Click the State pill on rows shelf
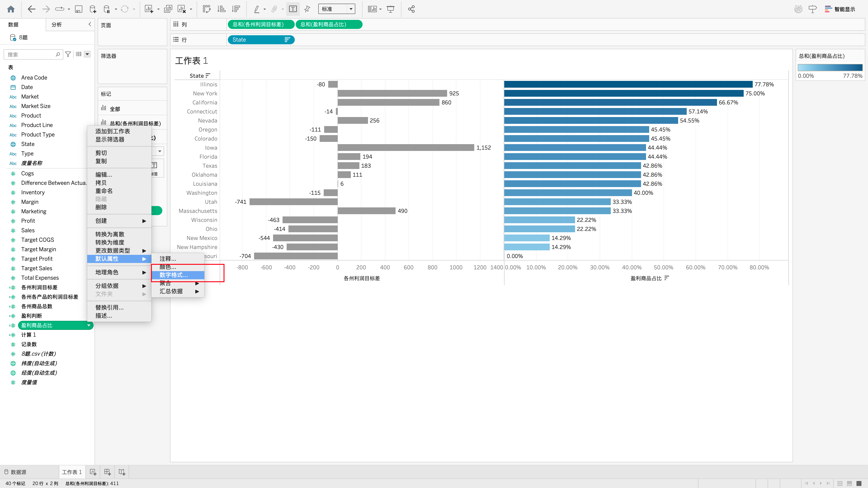The height and width of the screenshot is (488, 868). (x=261, y=40)
